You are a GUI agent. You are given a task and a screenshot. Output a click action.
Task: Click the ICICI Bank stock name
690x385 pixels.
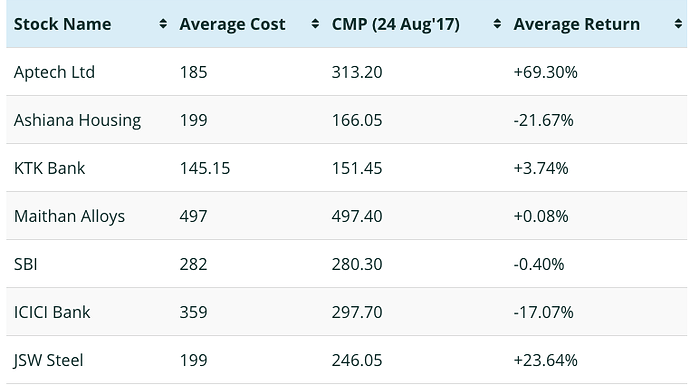[x=52, y=312]
